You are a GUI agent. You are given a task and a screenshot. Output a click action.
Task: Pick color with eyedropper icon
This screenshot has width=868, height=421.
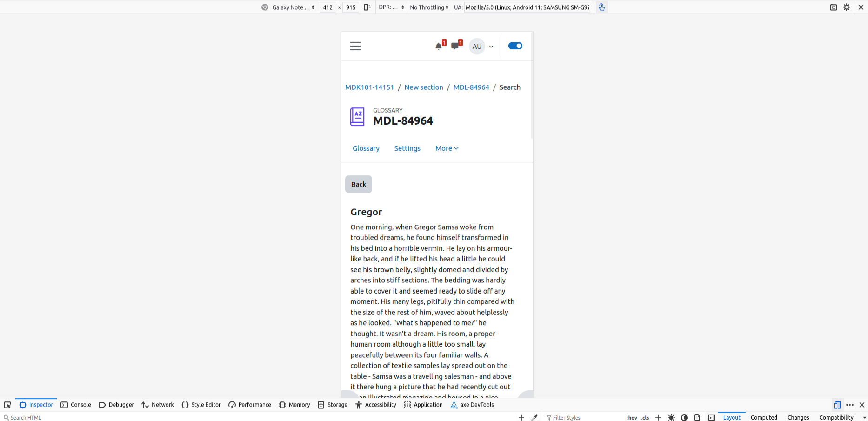(534, 417)
